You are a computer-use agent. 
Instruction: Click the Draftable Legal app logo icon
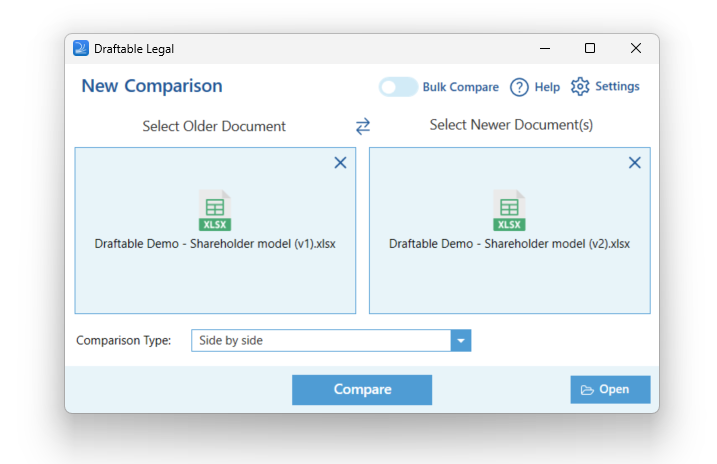tap(81, 48)
